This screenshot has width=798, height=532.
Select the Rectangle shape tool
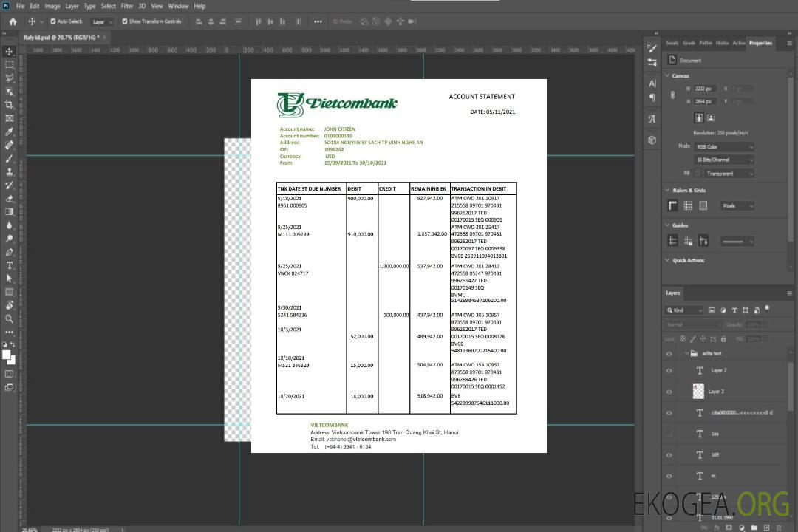(x=9, y=292)
